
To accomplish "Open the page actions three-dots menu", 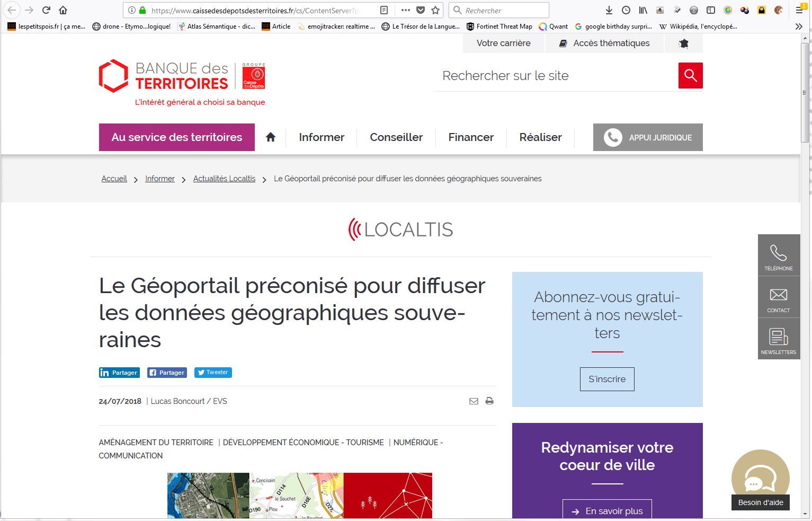I will tap(406, 10).
